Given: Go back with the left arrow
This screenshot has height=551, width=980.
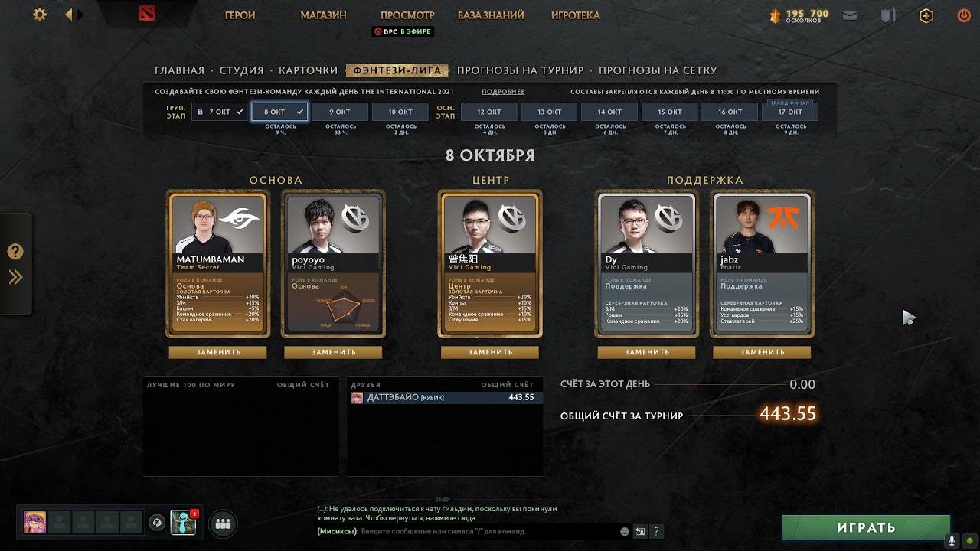Looking at the screenshot, I should tap(69, 15).
